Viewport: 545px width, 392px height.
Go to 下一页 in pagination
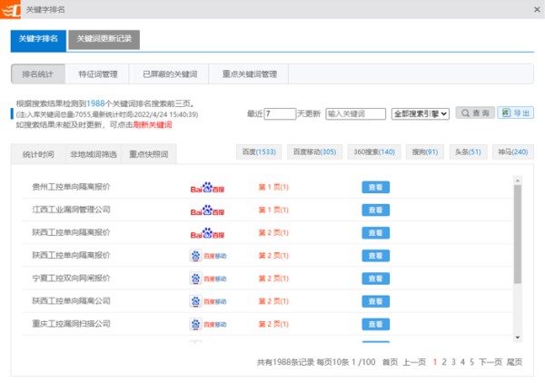[x=490, y=362]
